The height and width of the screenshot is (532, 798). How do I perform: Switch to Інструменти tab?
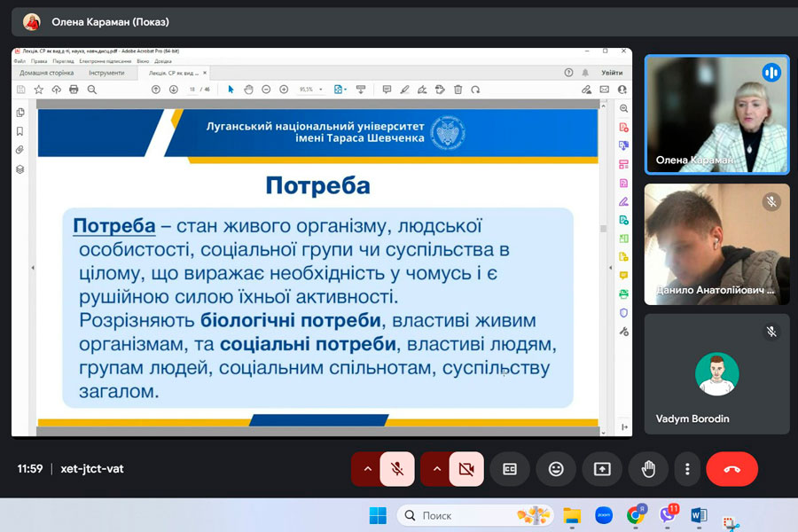point(106,73)
